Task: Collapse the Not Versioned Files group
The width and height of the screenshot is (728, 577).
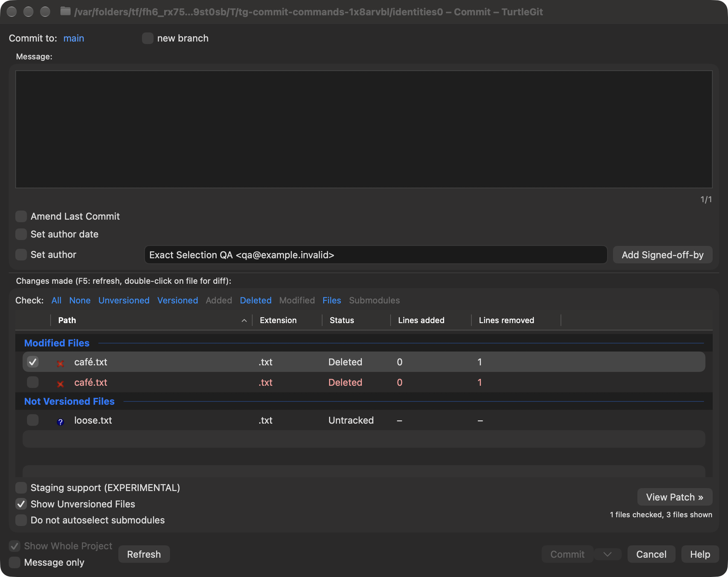Action: click(x=69, y=401)
